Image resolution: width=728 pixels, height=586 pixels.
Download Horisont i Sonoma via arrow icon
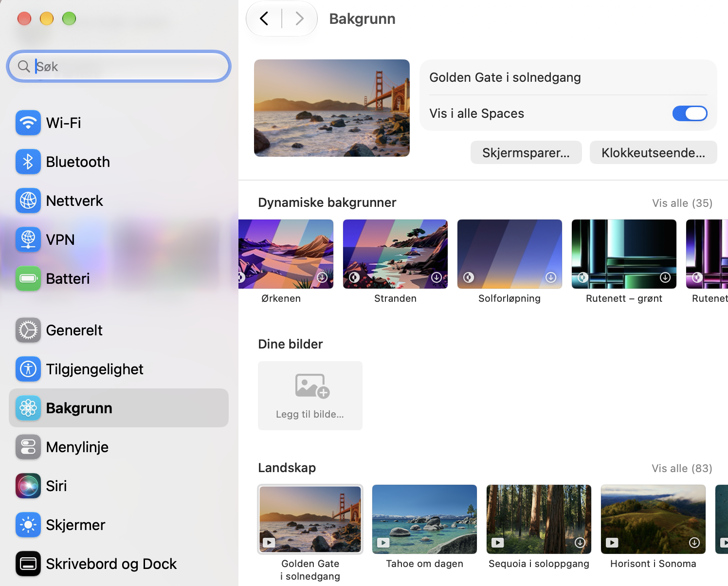[x=694, y=542]
